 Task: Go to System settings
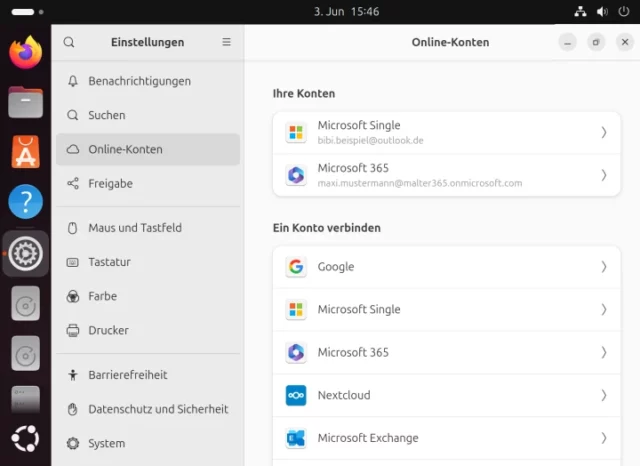point(148,443)
